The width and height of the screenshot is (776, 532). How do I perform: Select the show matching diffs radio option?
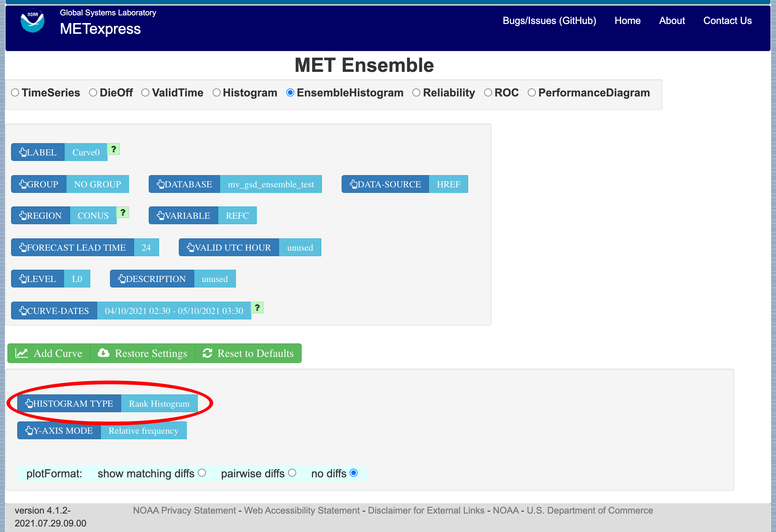pyautogui.click(x=202, y=473)
